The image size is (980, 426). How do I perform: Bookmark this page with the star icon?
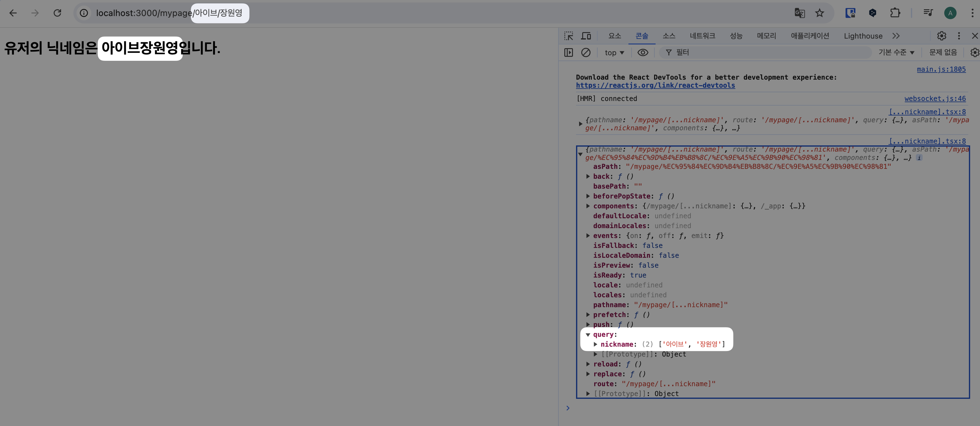click(x=819, y=13)
